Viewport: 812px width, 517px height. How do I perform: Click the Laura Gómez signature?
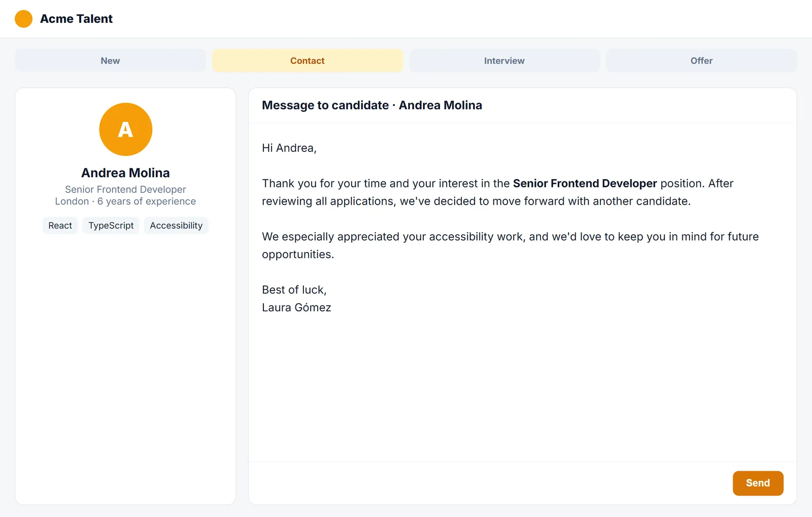[296, 307]
